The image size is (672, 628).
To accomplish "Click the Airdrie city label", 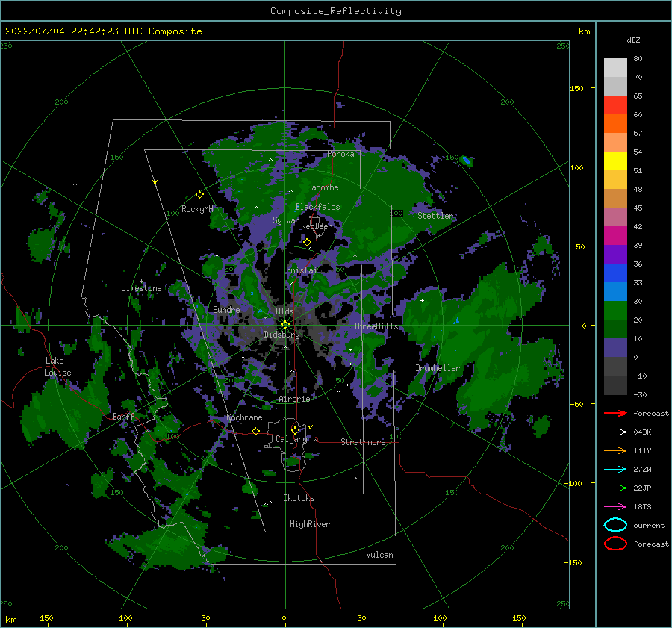I will (x=294, y=399).
